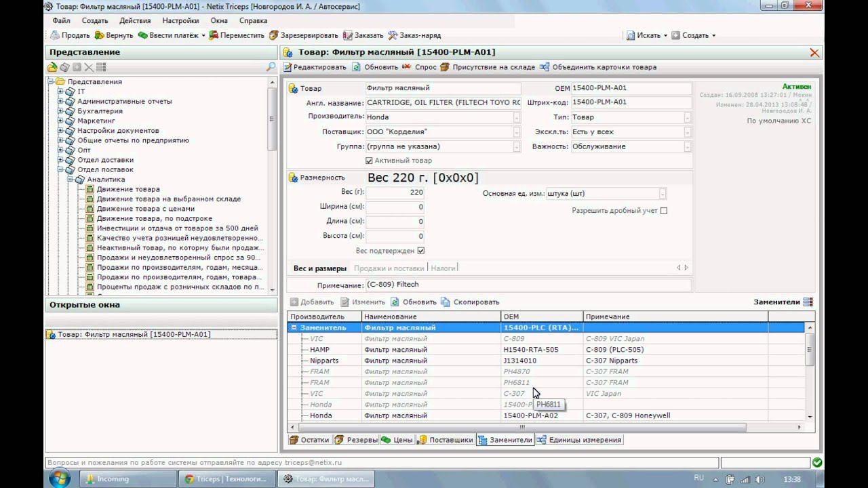
Task: Click Обновить button above the substitutes table
Action: pos(414,302)
